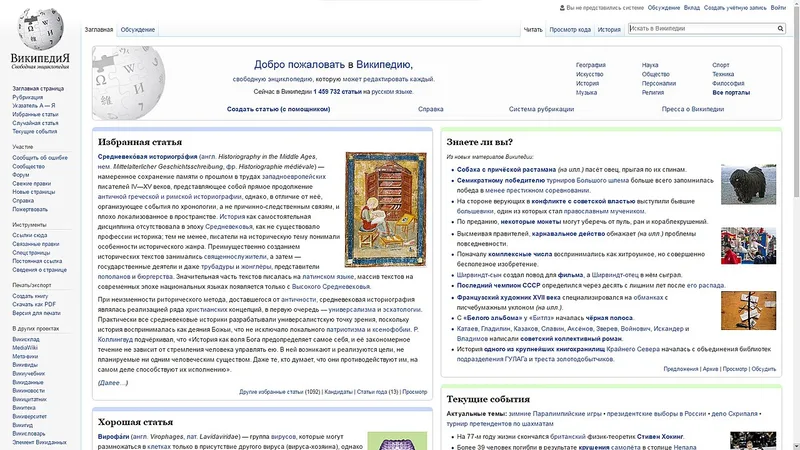Click Викисловарь sidebar link
800x450 pixels.
tap(29, 434)
